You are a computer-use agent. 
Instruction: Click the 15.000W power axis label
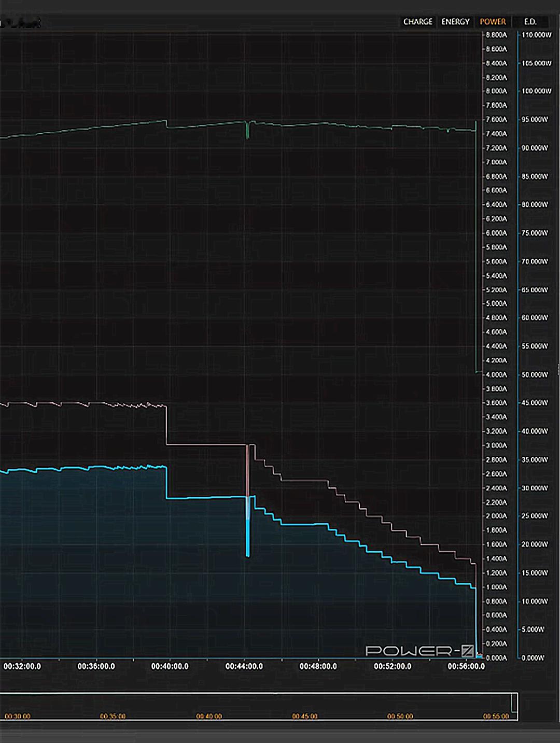535,573
